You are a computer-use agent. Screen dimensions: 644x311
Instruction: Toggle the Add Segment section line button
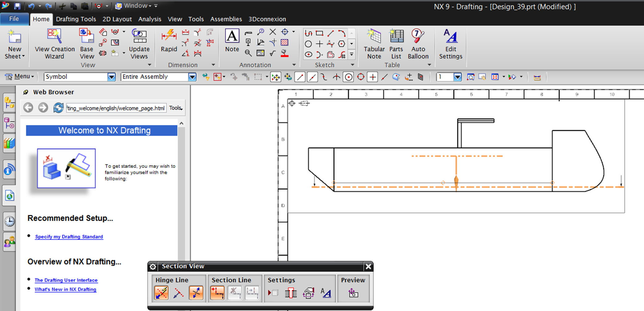pos(217,293)
